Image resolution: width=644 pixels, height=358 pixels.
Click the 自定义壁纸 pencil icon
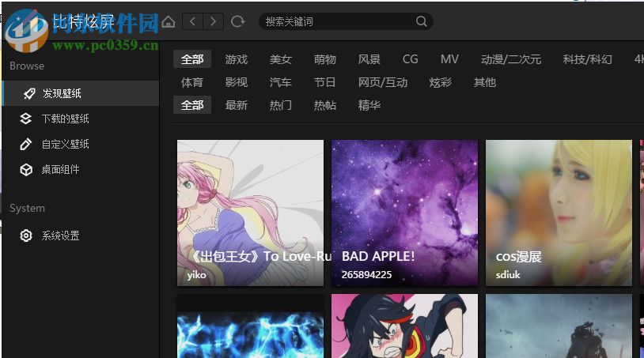(x=26, y=145)
